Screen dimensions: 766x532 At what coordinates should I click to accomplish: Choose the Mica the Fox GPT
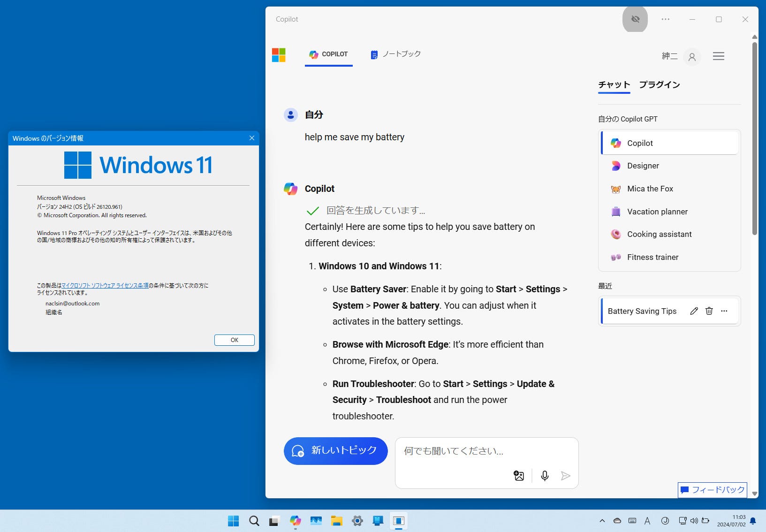tap(669, 189)
